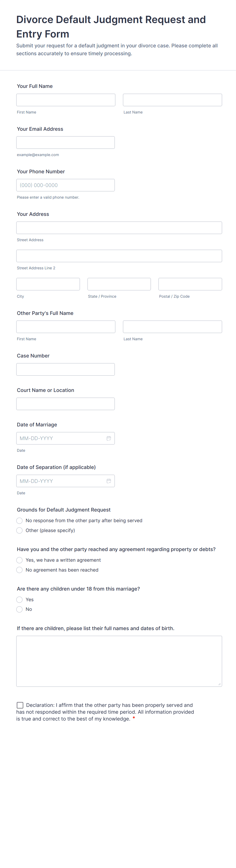Select No for children under 18
This screenshot has height=868, width=236.
pos(20,609)
